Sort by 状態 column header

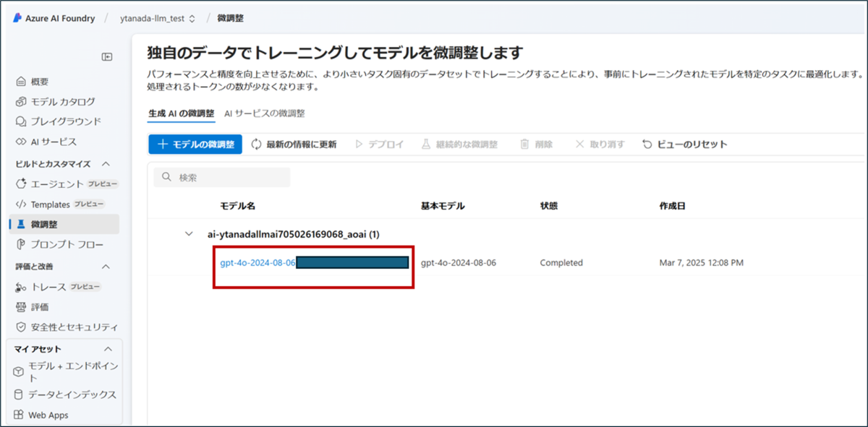[x=549, y=206]
